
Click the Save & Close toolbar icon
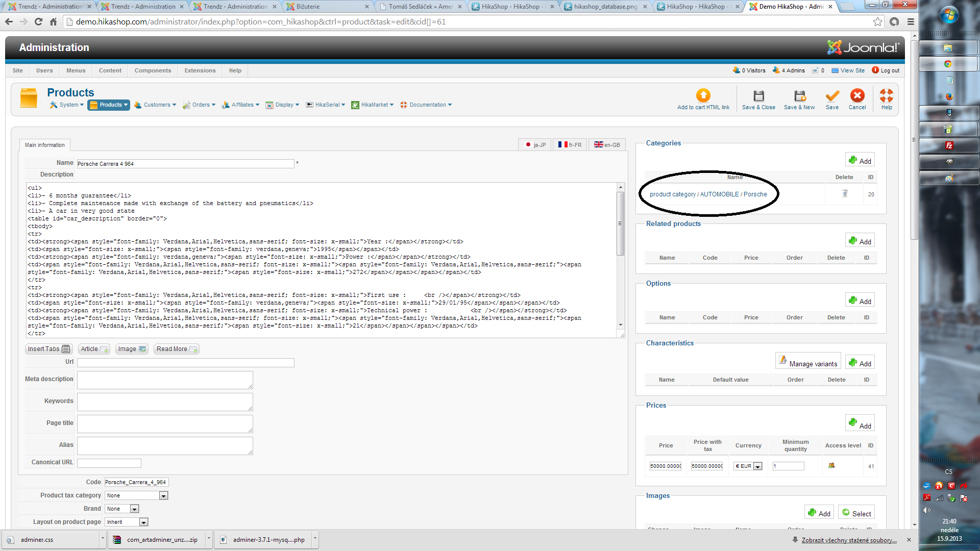(x=758, y=96)
